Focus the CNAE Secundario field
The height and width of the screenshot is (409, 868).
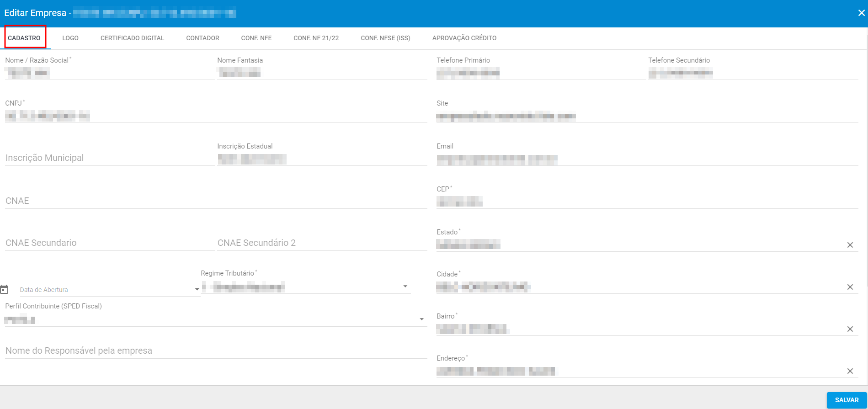(x=110, y=243)
